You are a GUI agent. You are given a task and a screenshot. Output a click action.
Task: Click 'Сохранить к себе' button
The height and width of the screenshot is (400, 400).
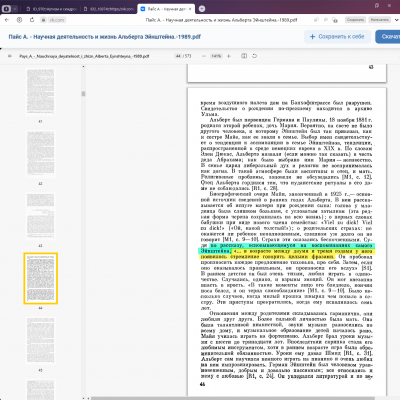click(x=337, y=37)
